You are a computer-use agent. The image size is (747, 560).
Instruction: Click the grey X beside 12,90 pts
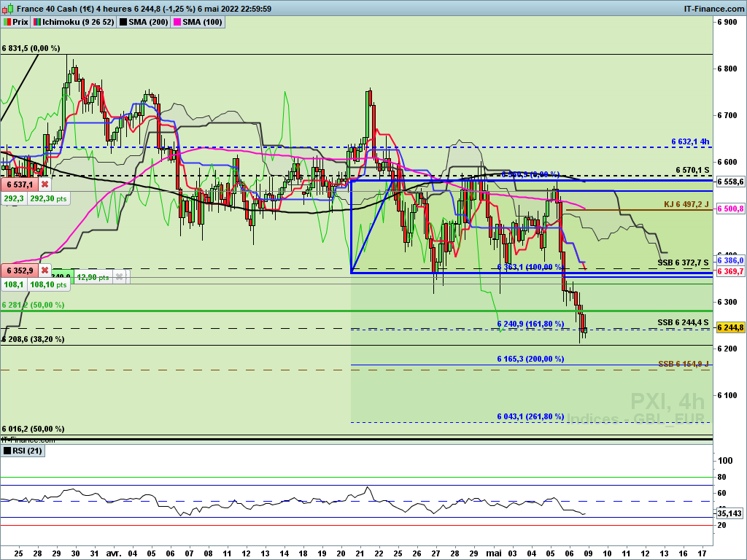pos(119,276)
